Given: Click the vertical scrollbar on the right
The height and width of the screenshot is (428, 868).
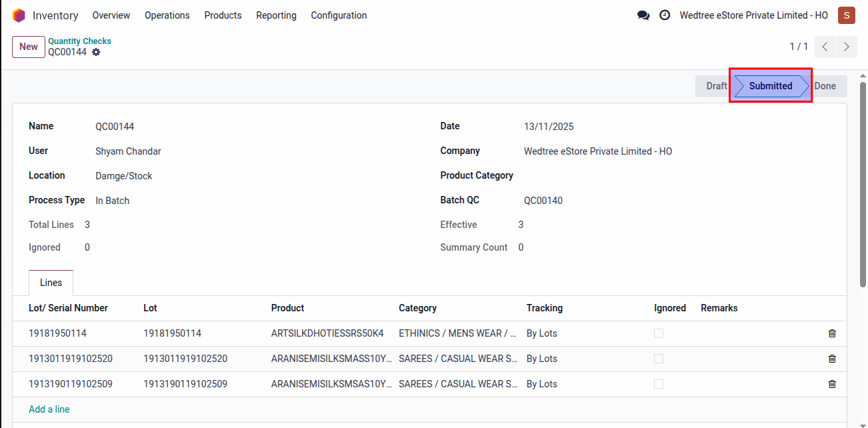Looking at the screenshot, I should [863, 187].
